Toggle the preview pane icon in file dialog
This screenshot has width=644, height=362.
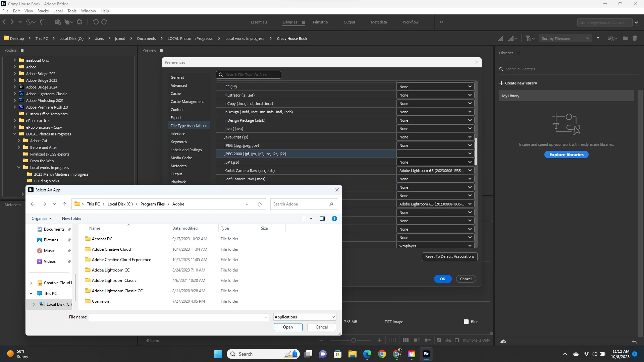(x=322, y=219)
